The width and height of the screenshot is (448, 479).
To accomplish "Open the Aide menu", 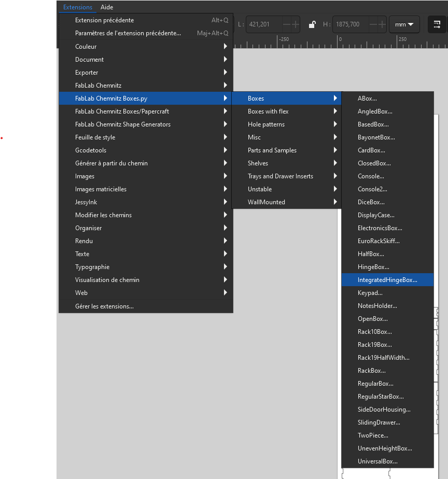I will coord(107,7).
